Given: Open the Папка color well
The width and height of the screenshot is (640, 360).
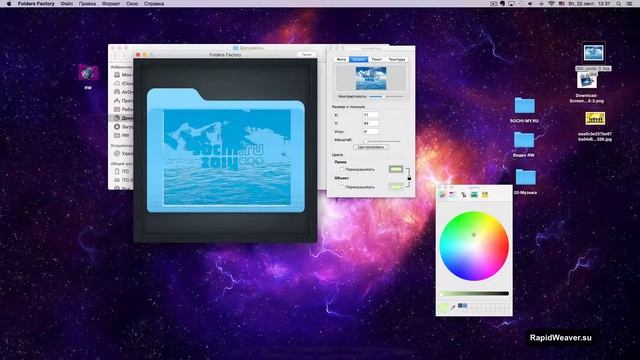Looking at the screenshot, I should coord(396,169).
